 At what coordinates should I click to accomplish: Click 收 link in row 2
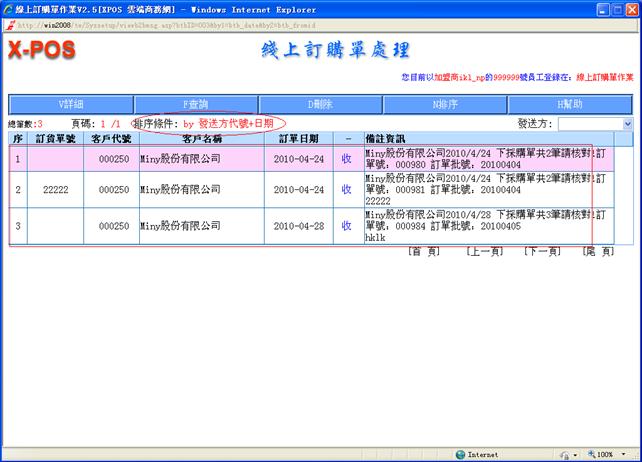[x=346, y=190]
